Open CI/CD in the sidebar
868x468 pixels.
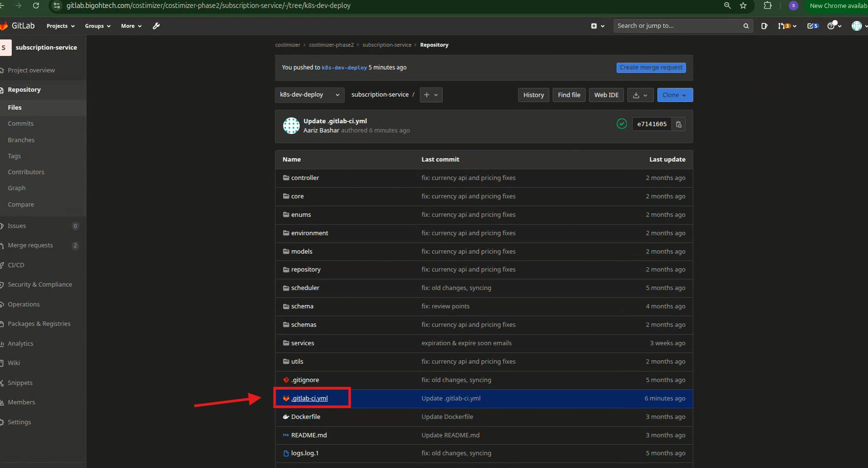(16, 265)
